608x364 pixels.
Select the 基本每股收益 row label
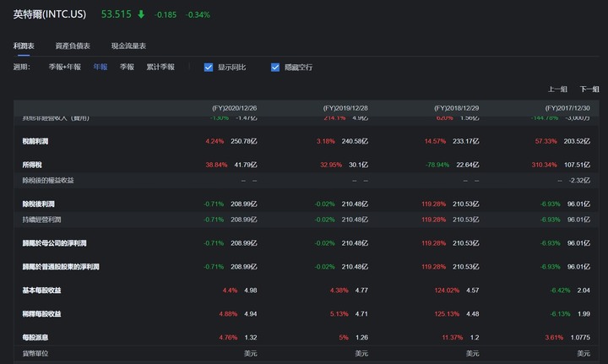[41, 291]
